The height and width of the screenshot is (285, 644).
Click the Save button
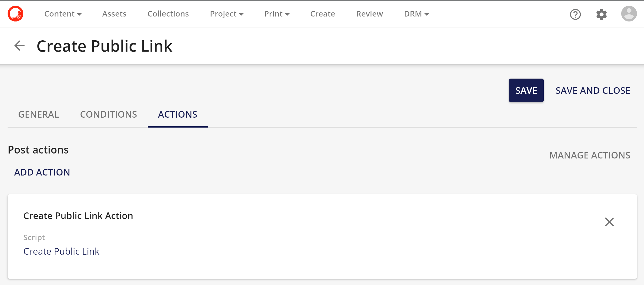tap(526, 90)
